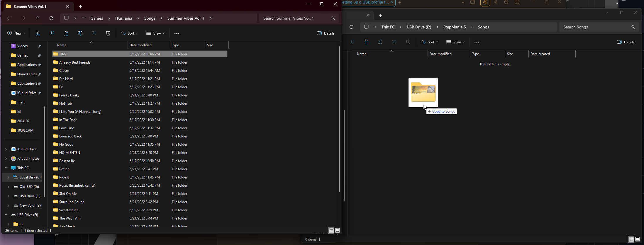Select the Summer Vibes Vol. 1 tab
This screenshot has width=644, height=245.
30,6
